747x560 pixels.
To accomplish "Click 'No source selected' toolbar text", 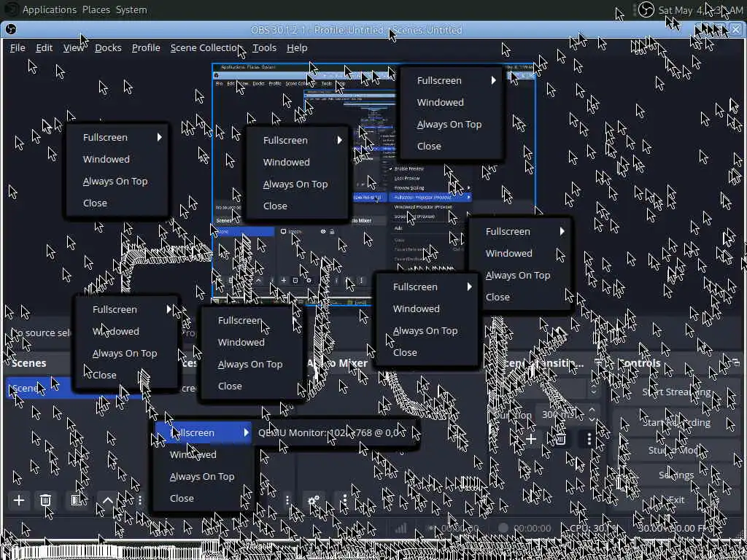I will pyautogui.click(x=42, y=332).
